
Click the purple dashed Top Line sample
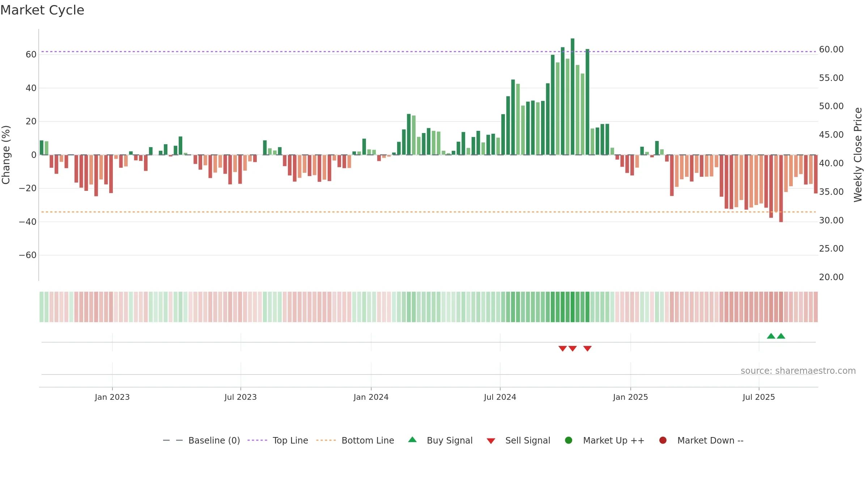pyautogui.click(x=257, y=440)
